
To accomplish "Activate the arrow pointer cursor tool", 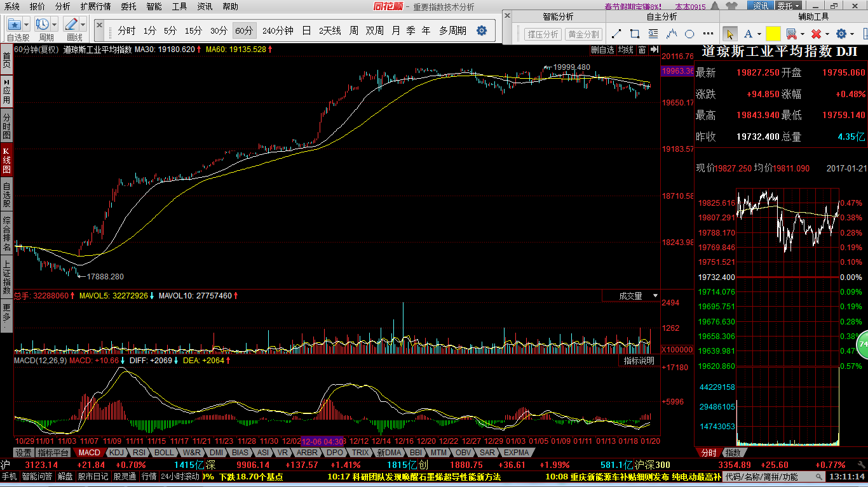I will click(729, 34).
